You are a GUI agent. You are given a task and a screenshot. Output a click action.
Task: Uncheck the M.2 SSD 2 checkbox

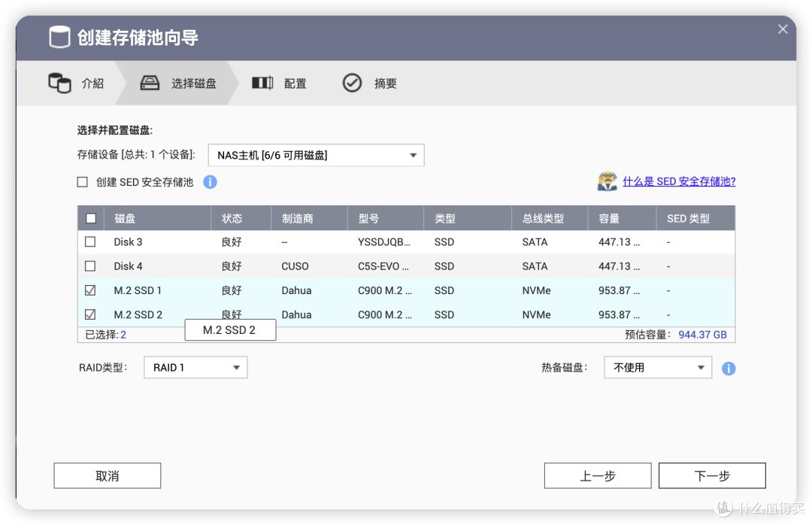point(90,314)
